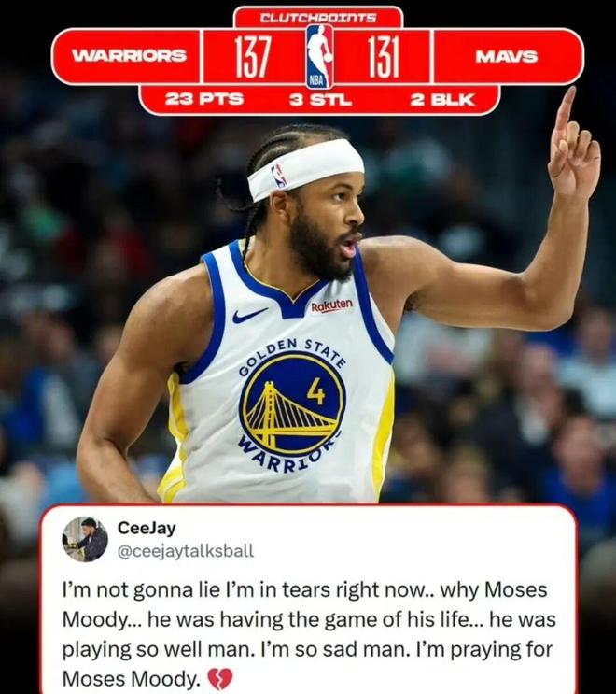
Task: Click the ClutchPoints logo text
Action: click(x=318, y=18)
